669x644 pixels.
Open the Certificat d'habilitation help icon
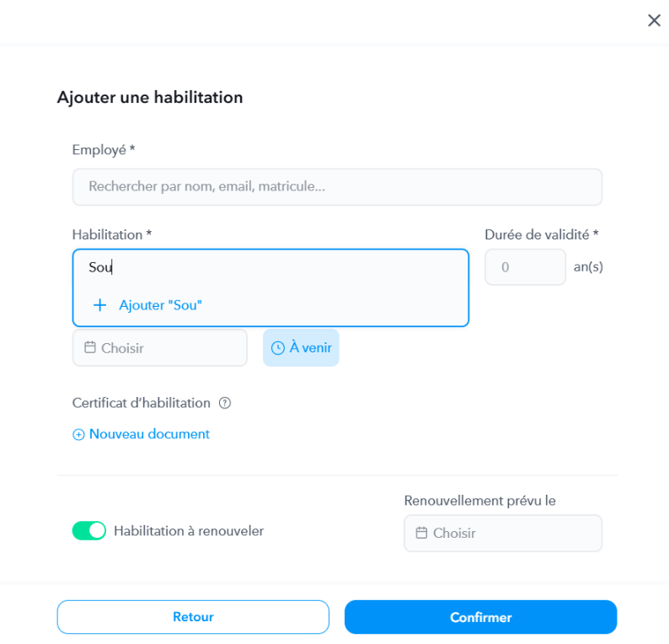[225, 403]
